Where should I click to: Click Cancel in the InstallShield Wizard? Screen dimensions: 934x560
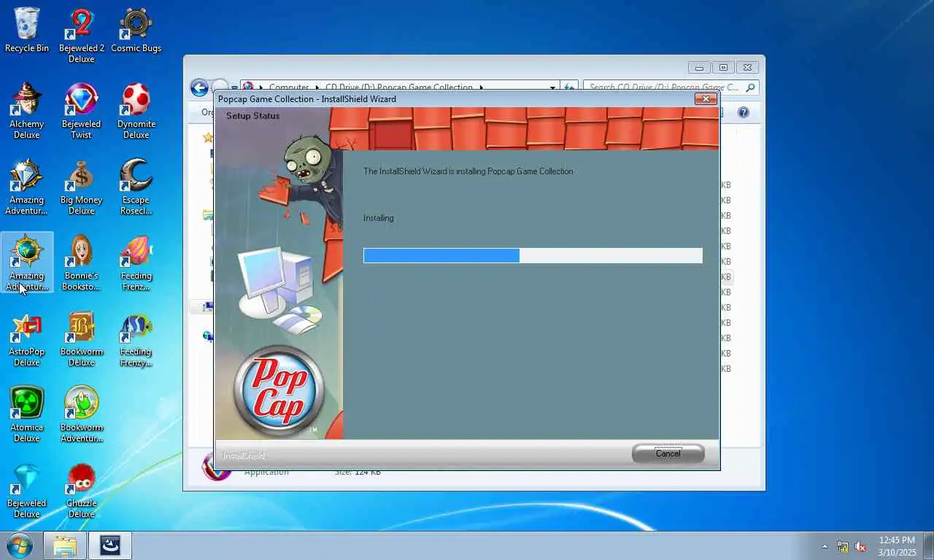pyautogui.click(x=668, y=454)
